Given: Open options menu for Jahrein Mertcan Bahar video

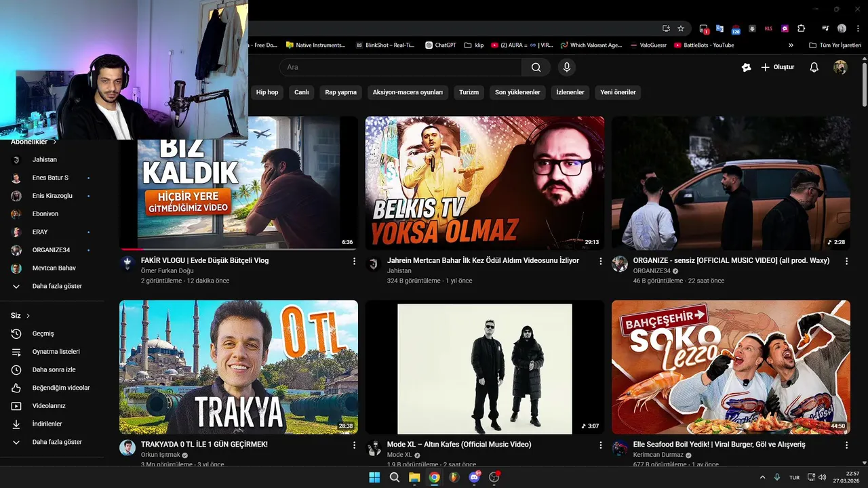Looking at the screenshot, I should (x=600, y=261).
